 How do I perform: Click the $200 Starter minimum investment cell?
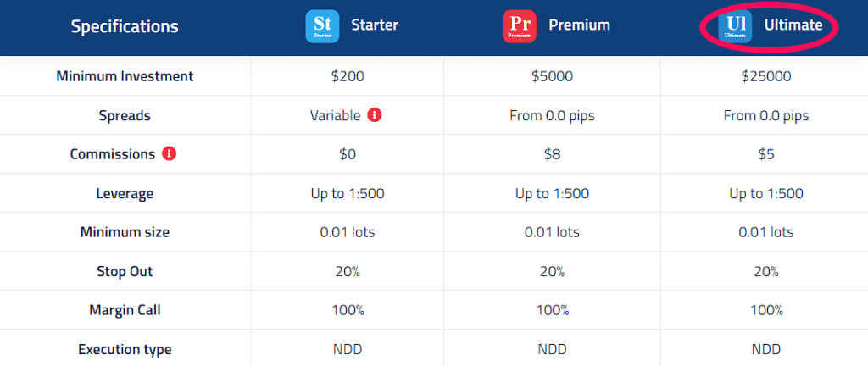pos(348,76)
